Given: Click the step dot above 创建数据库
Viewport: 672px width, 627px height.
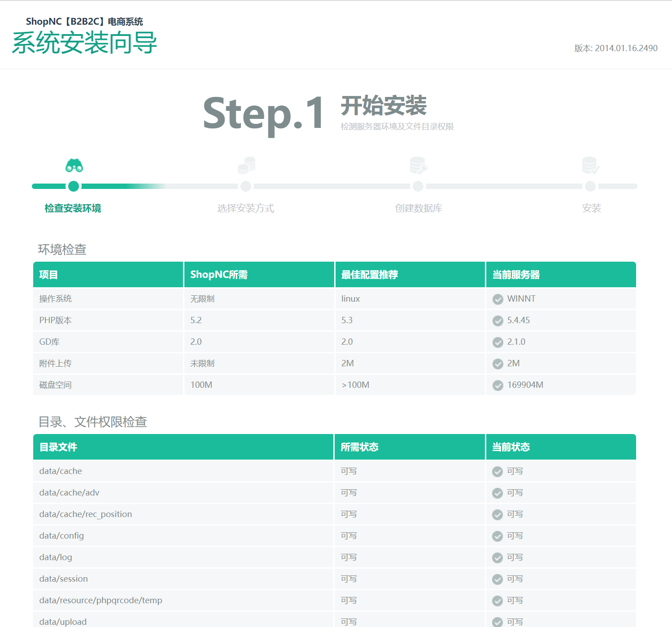Looking at the screenshot, I should pos(418,186).
